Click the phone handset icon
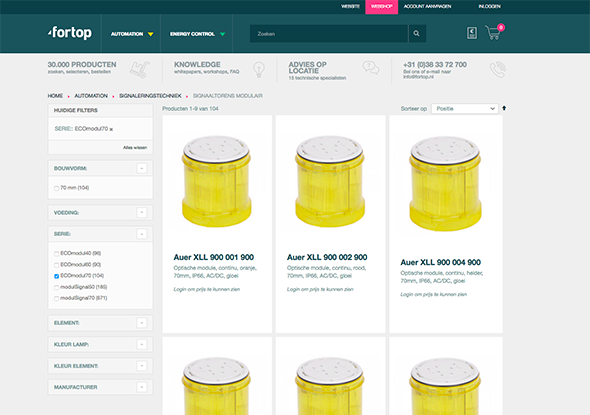 [x=498, y=70]
